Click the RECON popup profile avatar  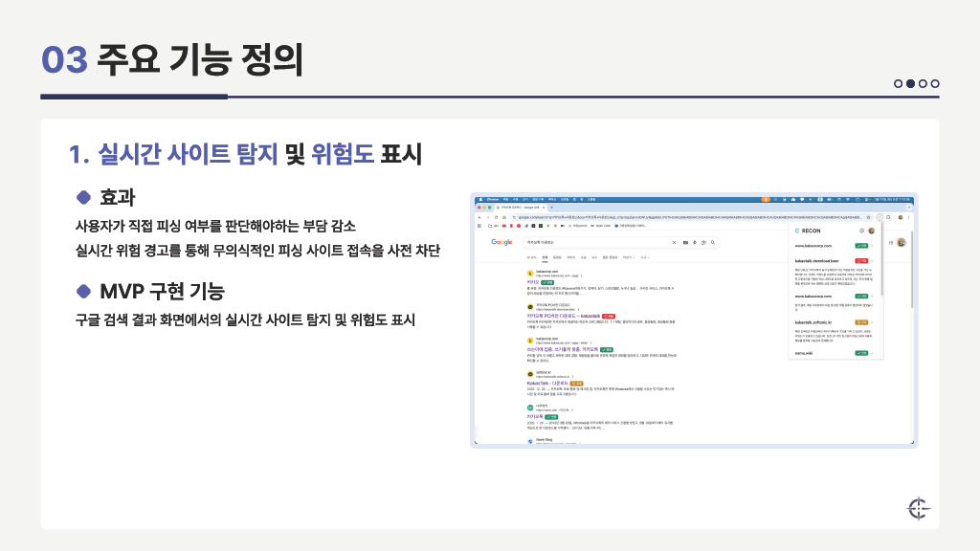871,231
